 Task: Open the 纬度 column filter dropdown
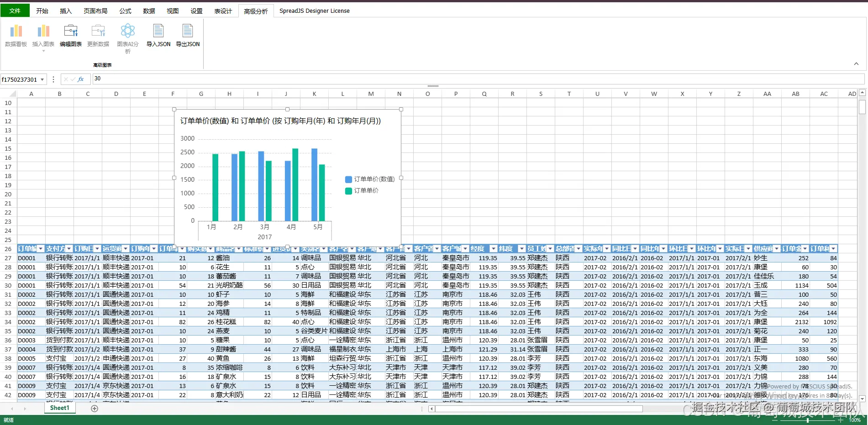(521, 249)
